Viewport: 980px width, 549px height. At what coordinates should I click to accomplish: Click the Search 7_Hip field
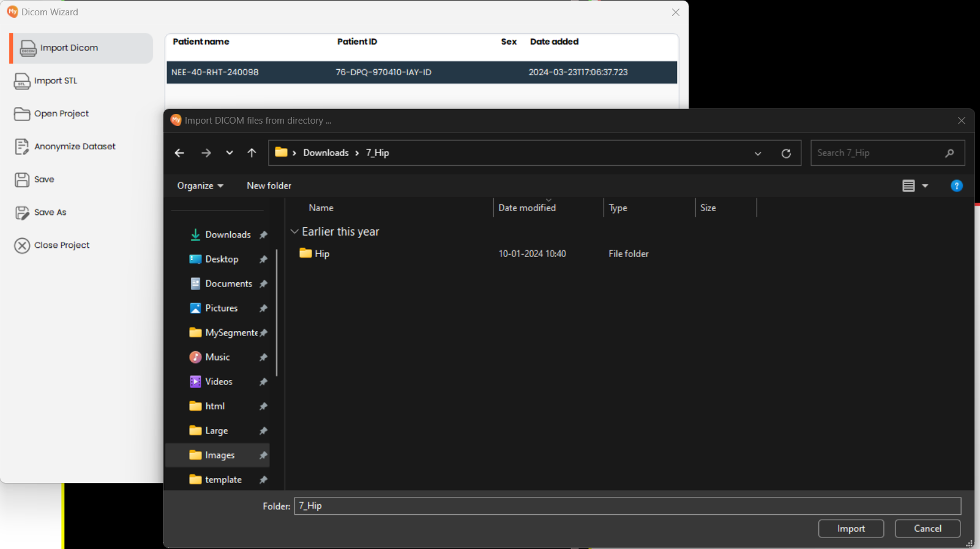point(878,153)
